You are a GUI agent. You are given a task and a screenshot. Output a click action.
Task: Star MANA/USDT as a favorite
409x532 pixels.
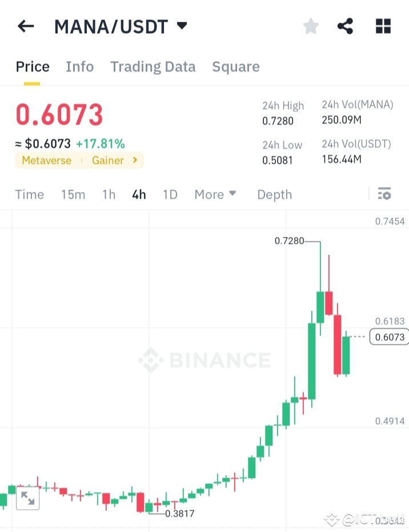pyautogui.click(x=310, y=26)
